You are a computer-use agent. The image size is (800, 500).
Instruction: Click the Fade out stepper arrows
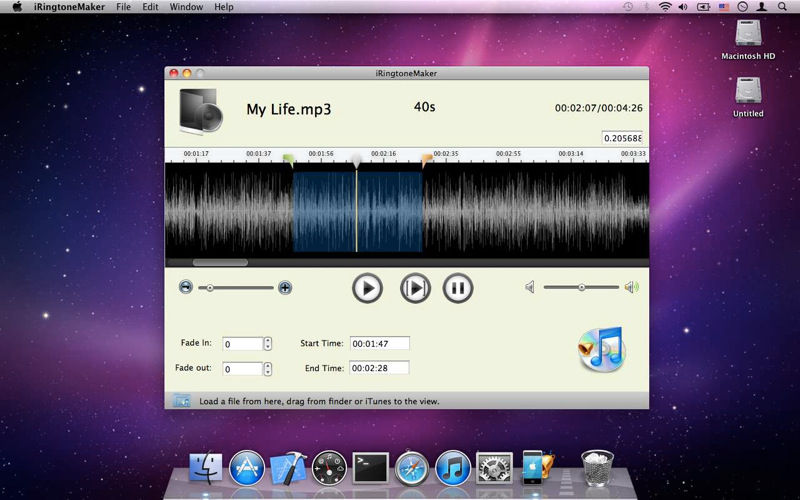pos(268,368)
